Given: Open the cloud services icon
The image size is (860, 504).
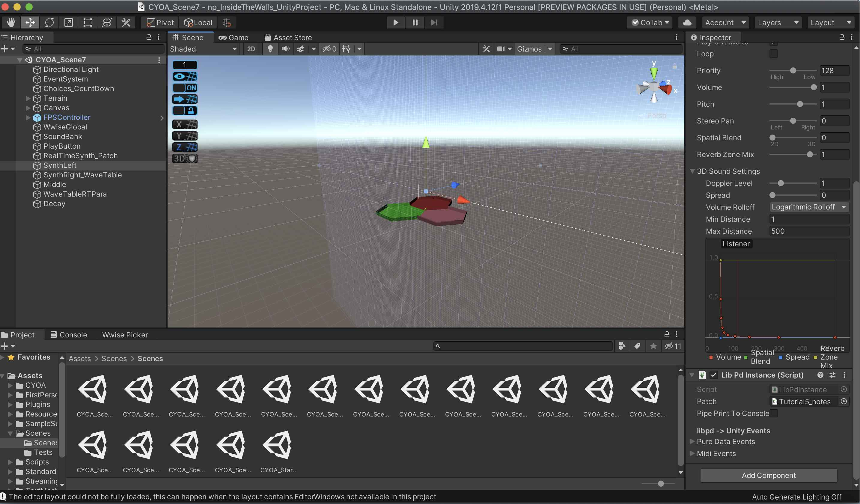Looking at the screenshot, I should pos(687,22).
